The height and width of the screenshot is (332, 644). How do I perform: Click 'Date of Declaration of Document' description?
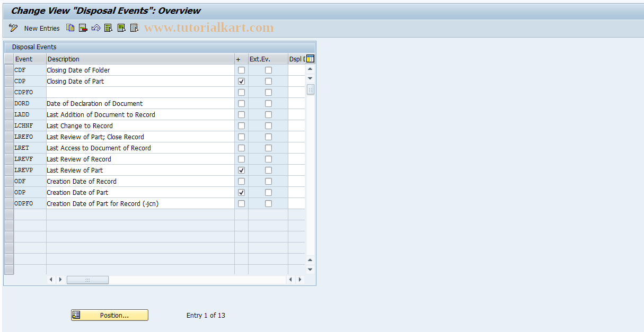point(140,103)
